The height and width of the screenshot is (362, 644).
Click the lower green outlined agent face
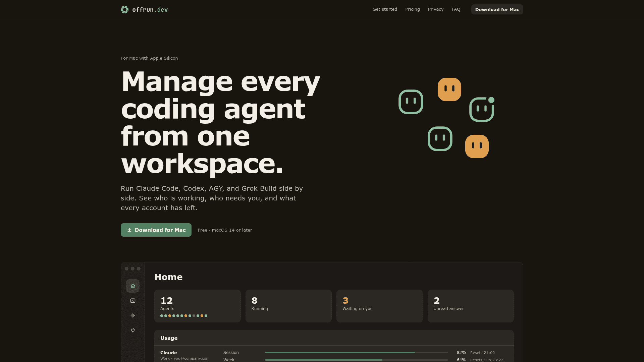pyautogui.click(x=440, y=139)
